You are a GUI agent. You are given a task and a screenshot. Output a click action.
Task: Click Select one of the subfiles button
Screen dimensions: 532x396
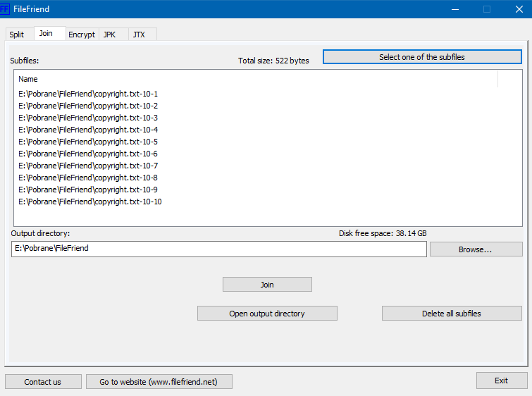(422, 57)
